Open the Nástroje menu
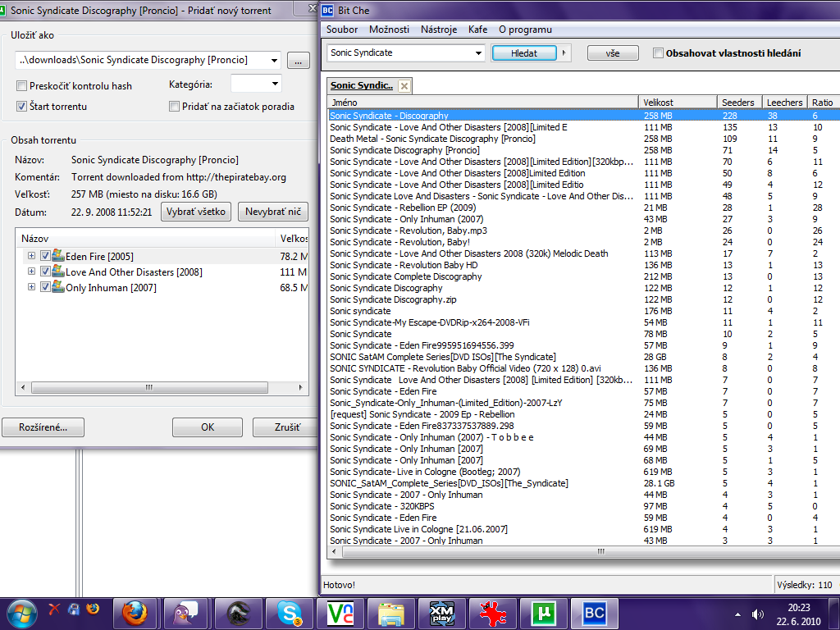This screenshot has width=840, height=630. [x=439, y=30]
